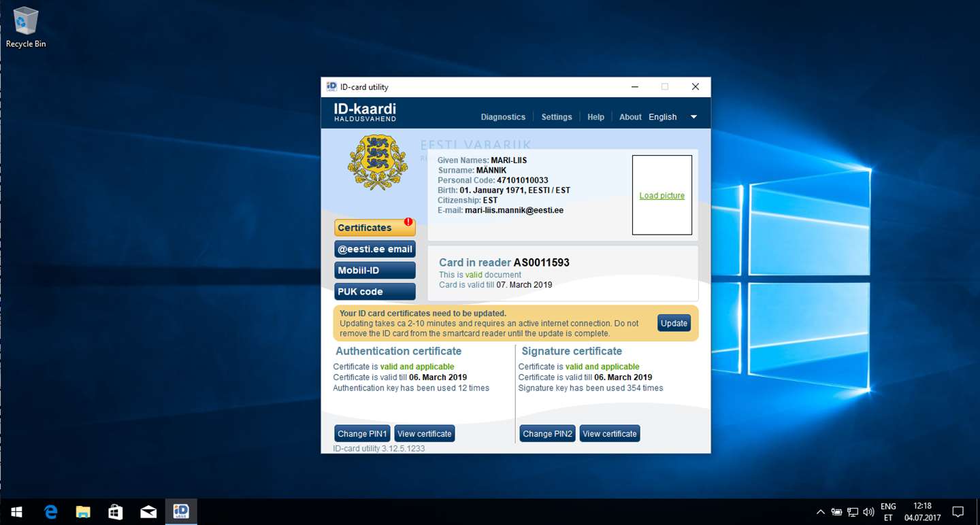The image size is (980, 525).
Task: Switch the ENG ET input language indicator
Action: pyautogui.click(x=888, y=512)
